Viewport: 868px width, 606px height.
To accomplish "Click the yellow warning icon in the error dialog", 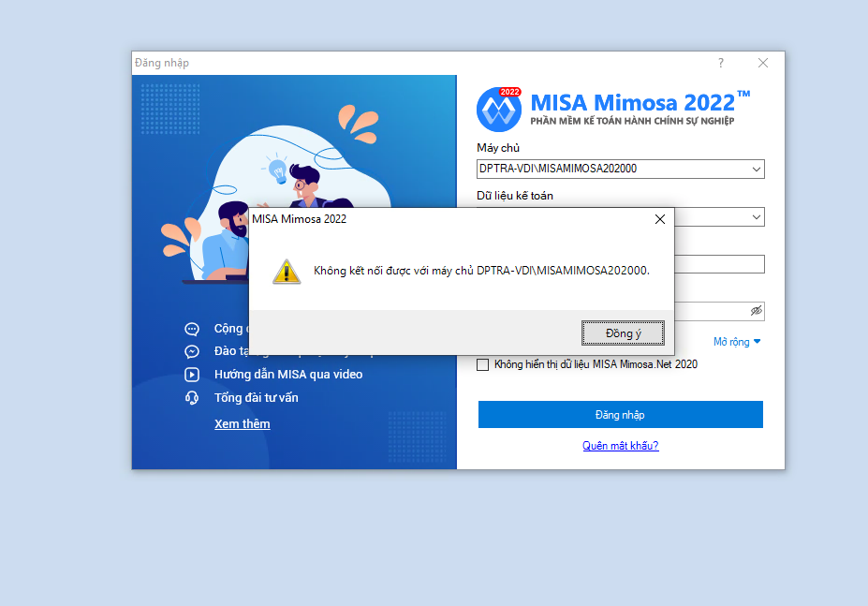I will point(287,272).
